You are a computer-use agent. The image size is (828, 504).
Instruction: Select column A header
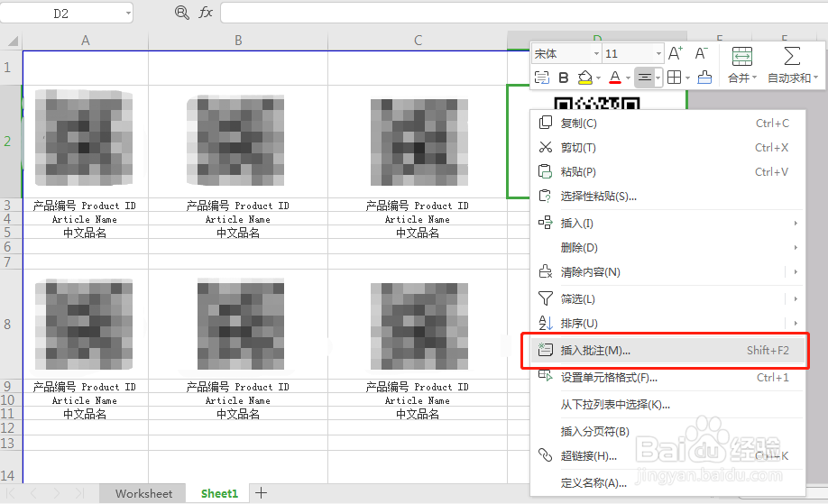[85, 41]
